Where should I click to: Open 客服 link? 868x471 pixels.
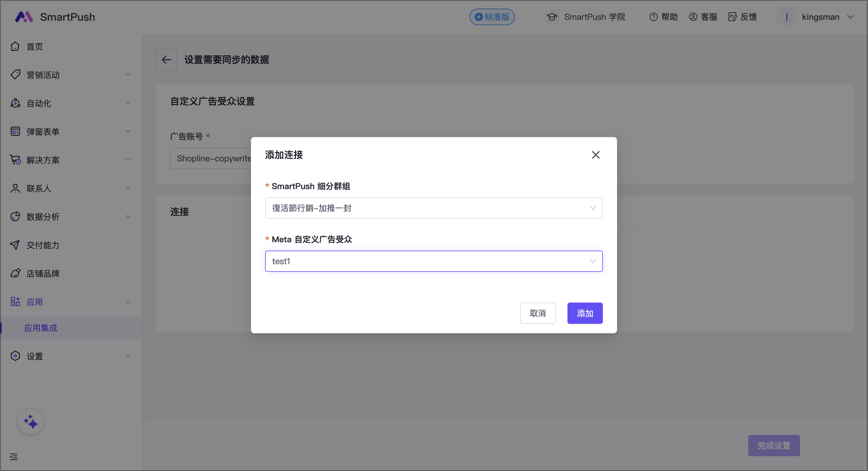point(709,17)
